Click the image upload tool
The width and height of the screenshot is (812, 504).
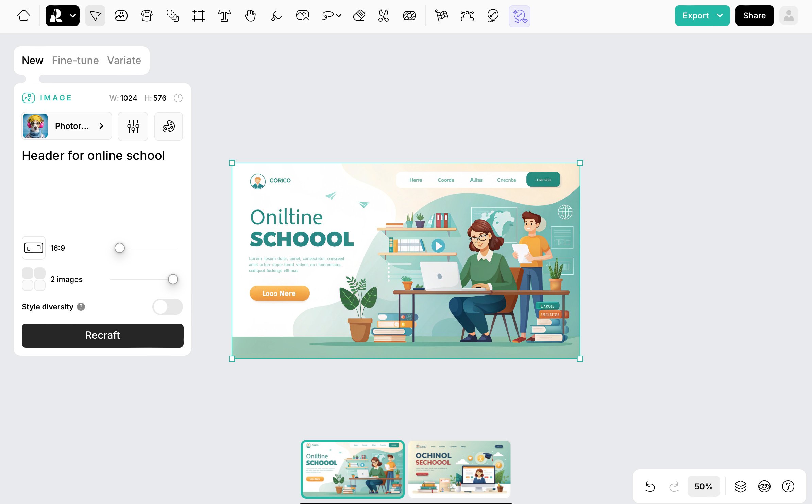tap(303, 16)
